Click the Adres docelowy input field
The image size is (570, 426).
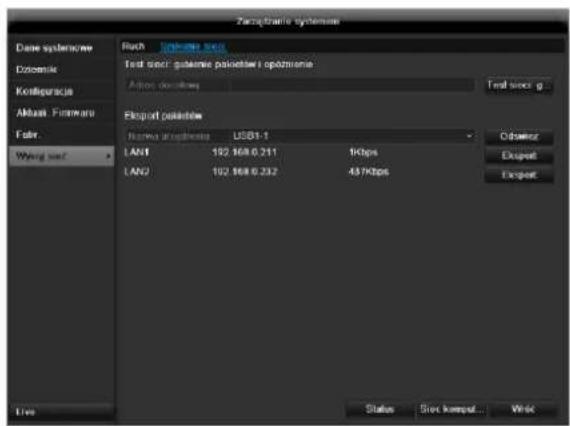tap(300, 85)
